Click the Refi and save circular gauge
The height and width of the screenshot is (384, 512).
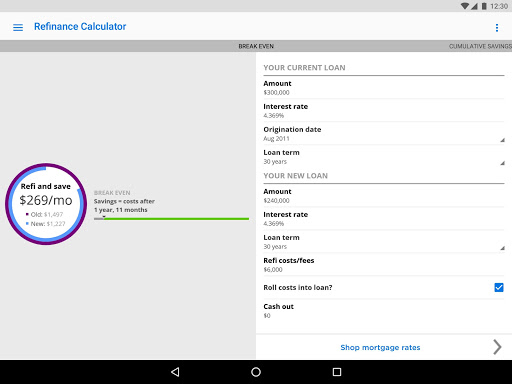tap(46, 204)
